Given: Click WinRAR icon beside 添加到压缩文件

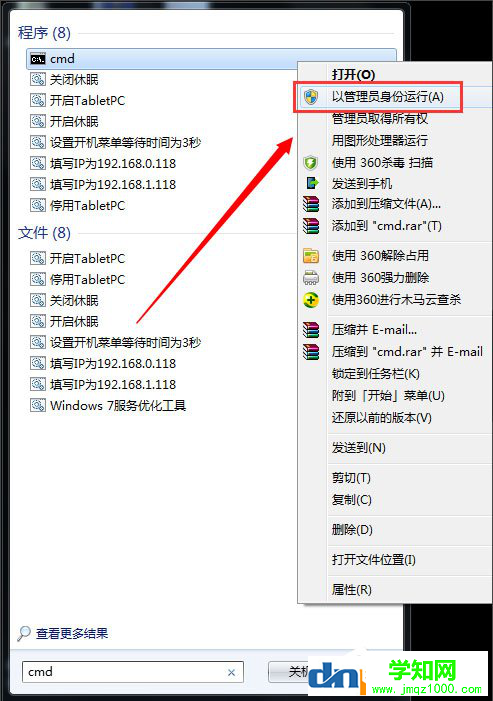Looking at the screenshot, I should coord(311,204).
